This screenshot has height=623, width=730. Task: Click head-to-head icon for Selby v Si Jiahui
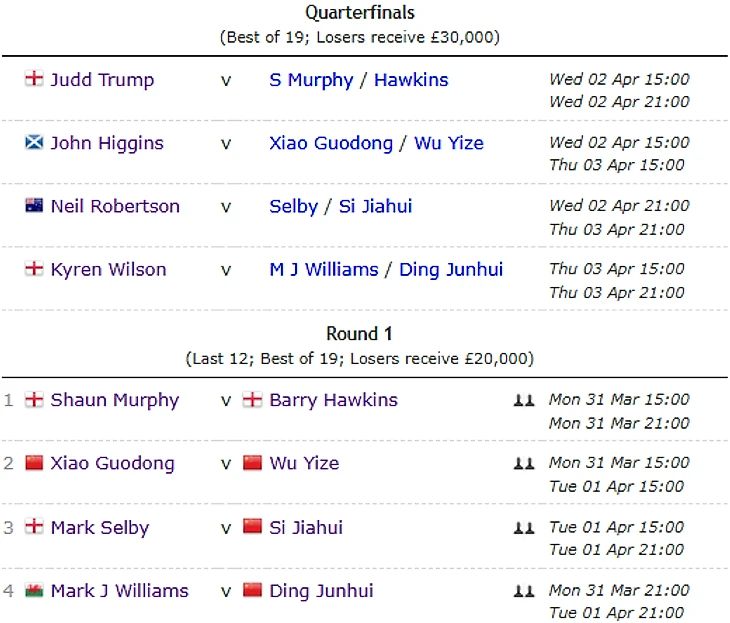click(524, 527)
